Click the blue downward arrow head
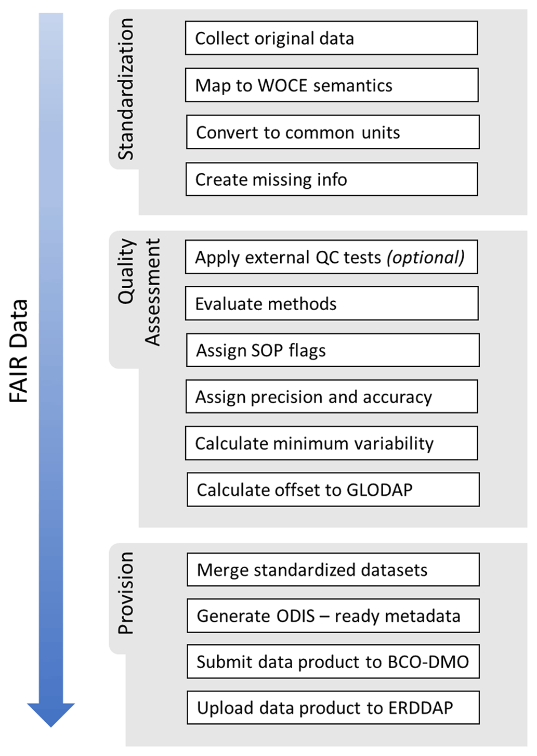Image resolution: width=537 pixels, height=756 pixels. (x=51, y=714)
